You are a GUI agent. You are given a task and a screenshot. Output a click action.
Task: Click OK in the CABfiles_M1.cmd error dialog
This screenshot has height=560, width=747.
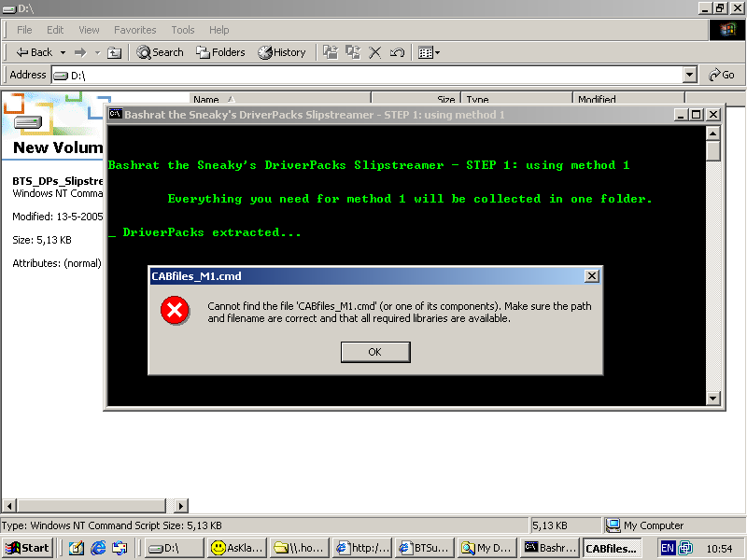[x=375, y=352]
